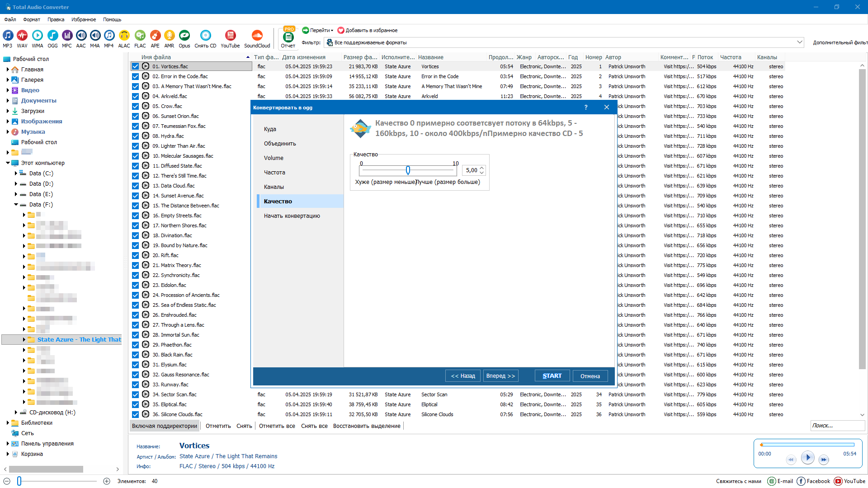
Task: Select the Частота tab in dialog
Action: click(274, 173)
